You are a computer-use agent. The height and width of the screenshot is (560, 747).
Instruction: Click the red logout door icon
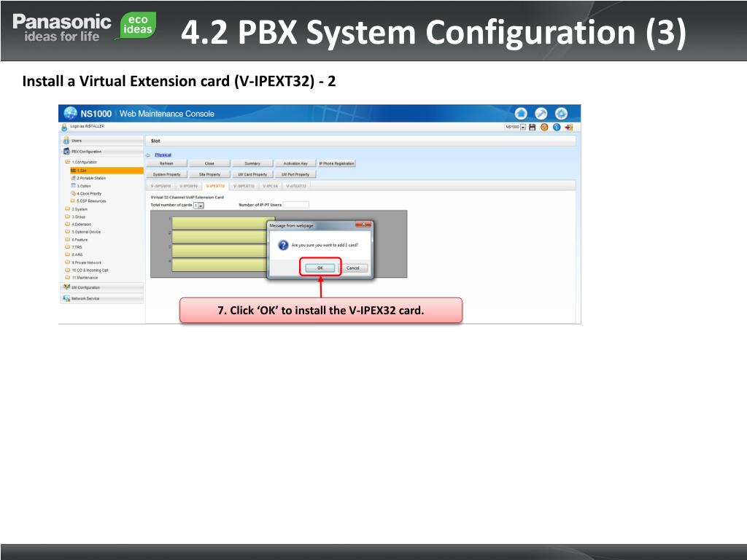point(569,127)
